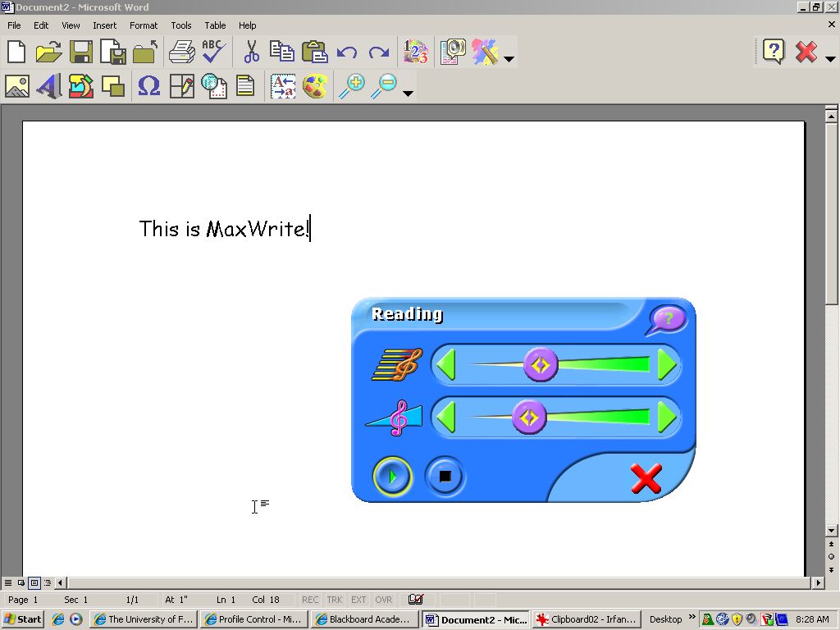Open the color palette icon

[x=315, y=86]
